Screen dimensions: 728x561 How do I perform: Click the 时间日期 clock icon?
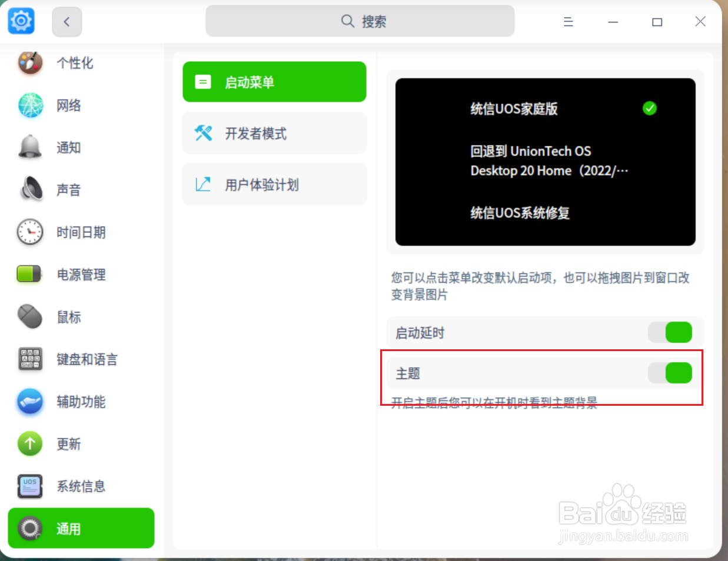pyautogui.click(x=30, y=232)
